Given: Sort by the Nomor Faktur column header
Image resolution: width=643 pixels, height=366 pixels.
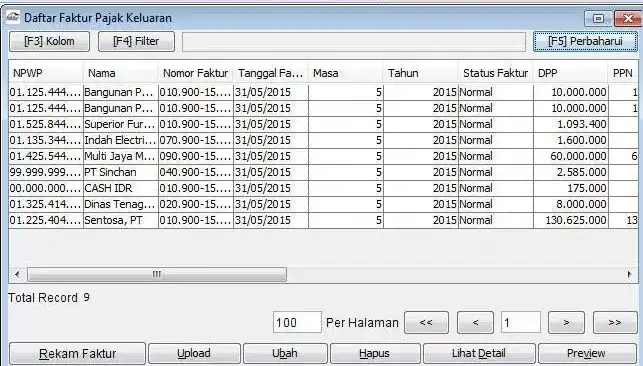Looking at the screenshot, I should [196, 73].
